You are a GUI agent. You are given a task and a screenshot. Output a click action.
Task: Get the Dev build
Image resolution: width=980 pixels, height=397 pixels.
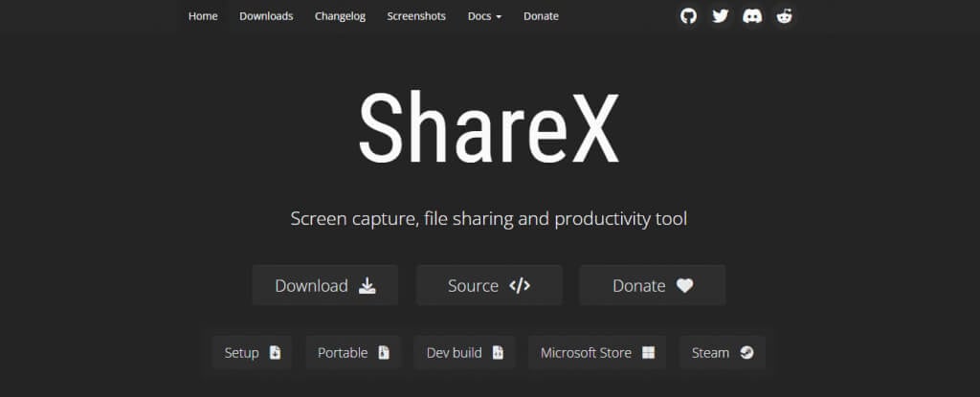click(464, 353)
